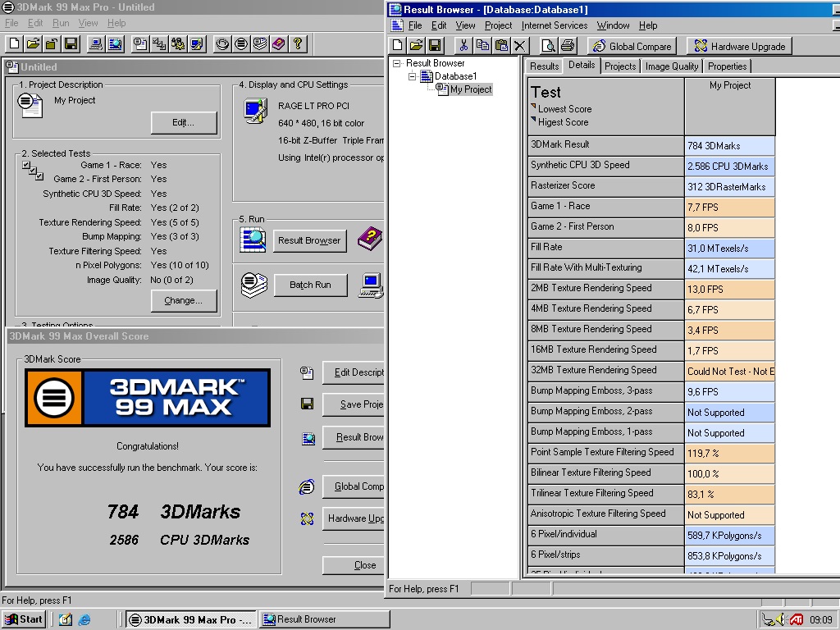840x630 pixels.
Task: Click the Edit... button in Project Description
Action: [x=184, y=123]
